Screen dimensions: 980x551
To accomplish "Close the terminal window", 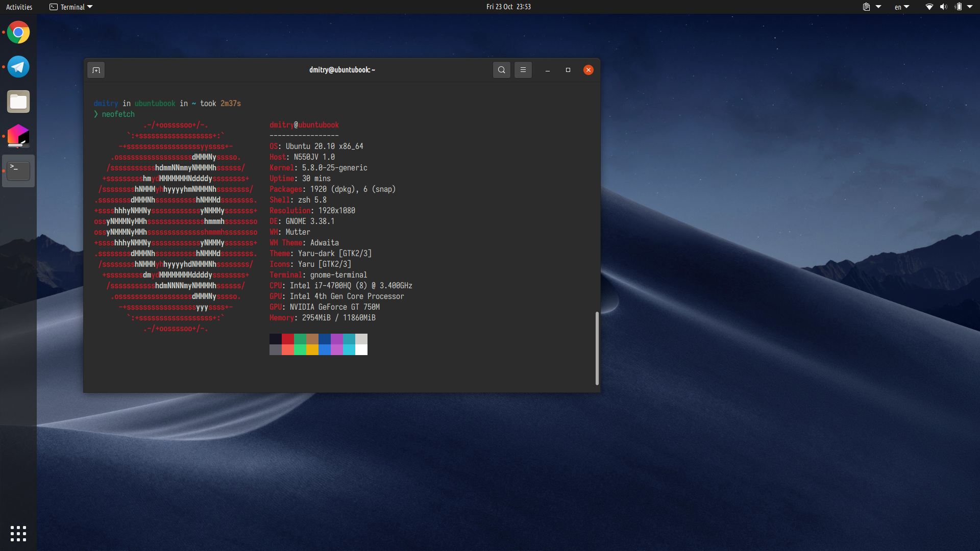I will click(x=589, y=70).
